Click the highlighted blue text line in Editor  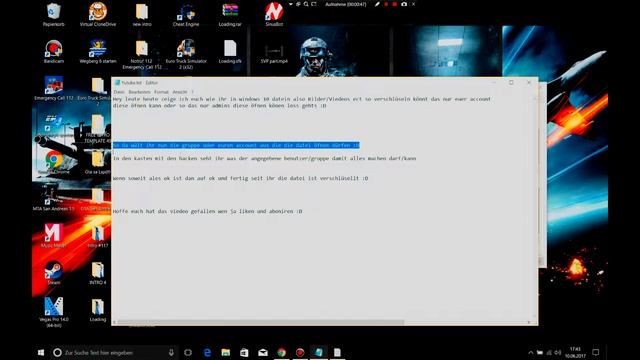[x=236, y=145]
